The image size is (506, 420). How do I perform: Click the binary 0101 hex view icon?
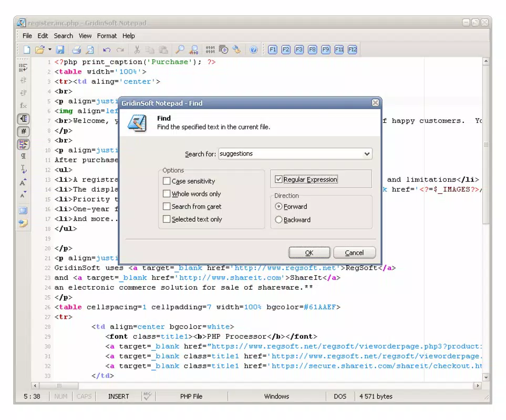210,49
